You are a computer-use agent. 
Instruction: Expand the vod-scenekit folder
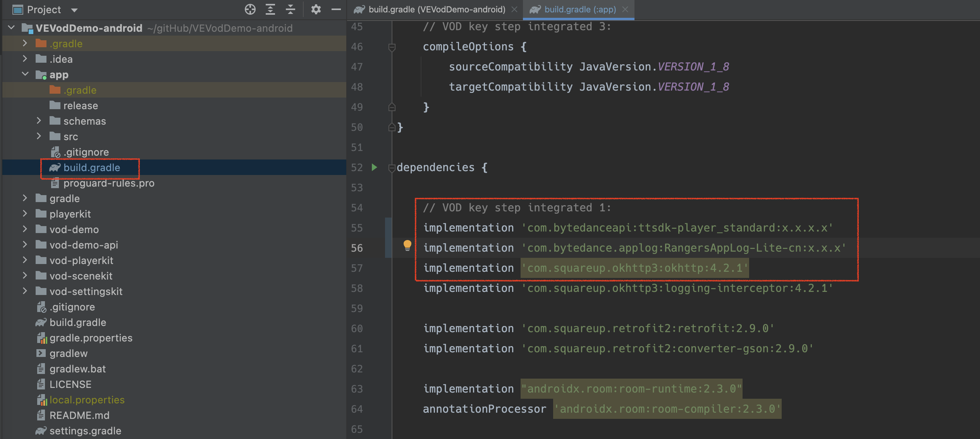coord(25,275)
